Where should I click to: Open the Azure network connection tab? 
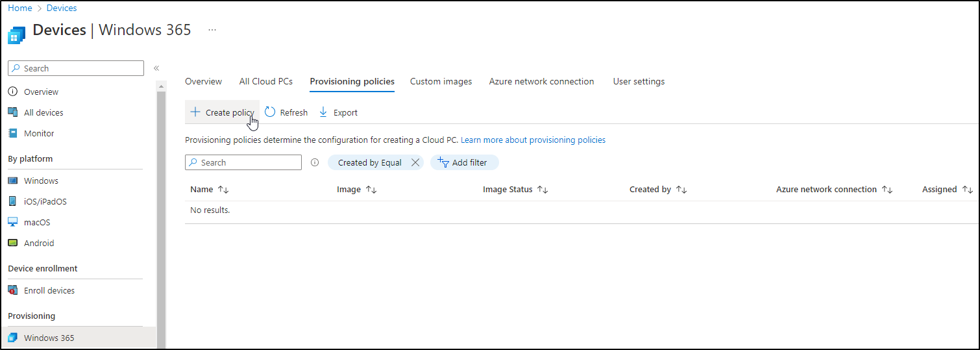[541, 81]
